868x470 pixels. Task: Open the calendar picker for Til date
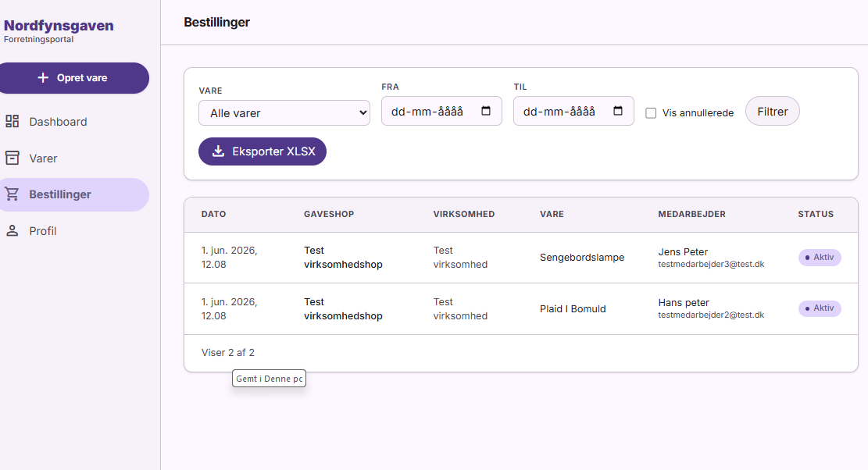[618, 111]
